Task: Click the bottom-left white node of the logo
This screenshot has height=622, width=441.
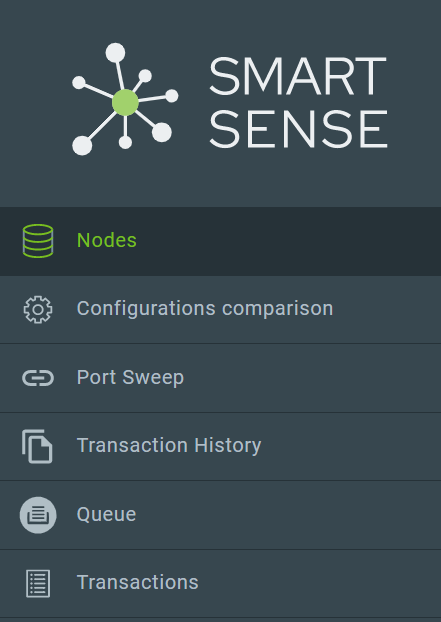Action: coord(82,146)
